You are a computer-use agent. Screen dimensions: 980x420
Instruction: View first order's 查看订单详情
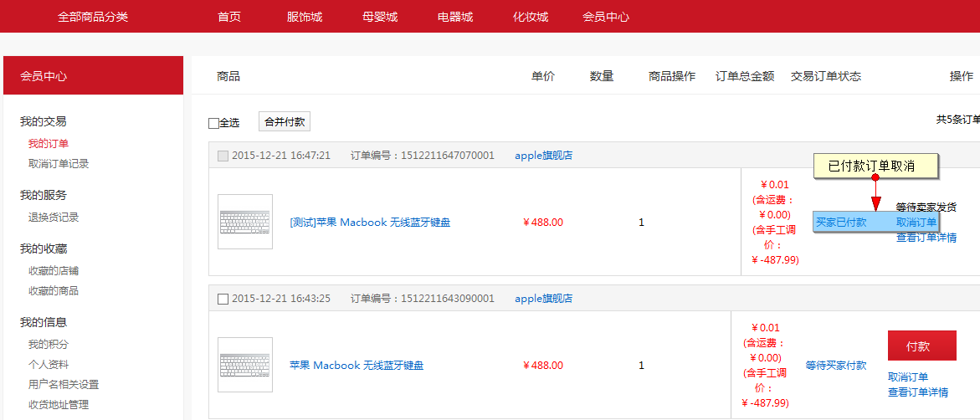tap(926, 238)
